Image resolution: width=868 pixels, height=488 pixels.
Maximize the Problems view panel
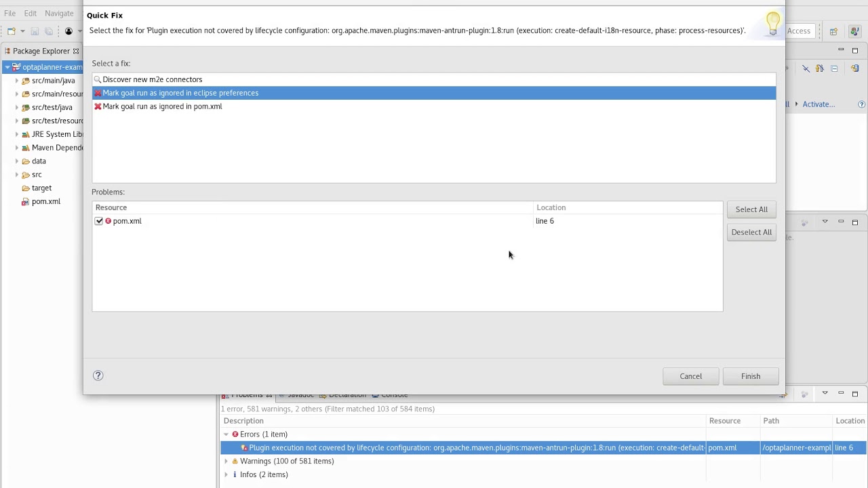click(x=855, y=393)
